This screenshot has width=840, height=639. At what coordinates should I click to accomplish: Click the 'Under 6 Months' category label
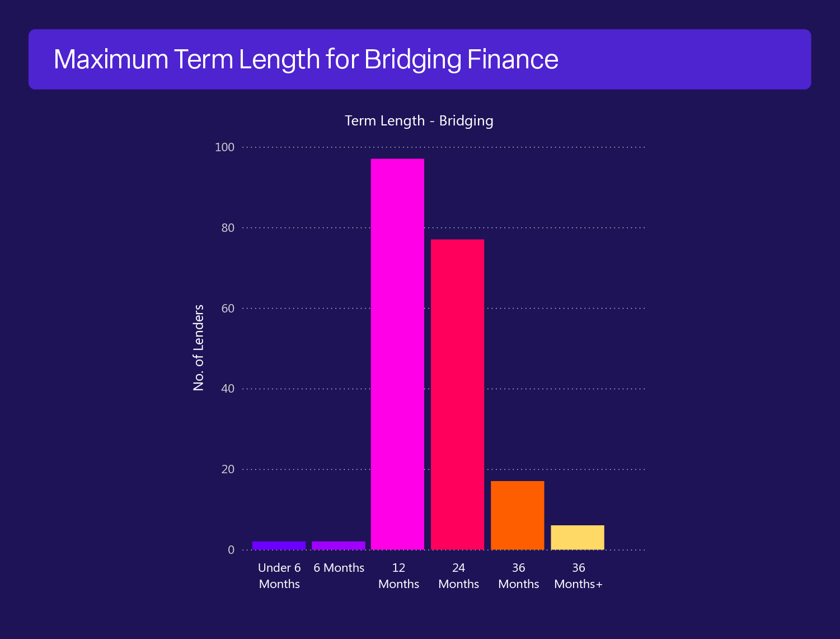[279, 576]
